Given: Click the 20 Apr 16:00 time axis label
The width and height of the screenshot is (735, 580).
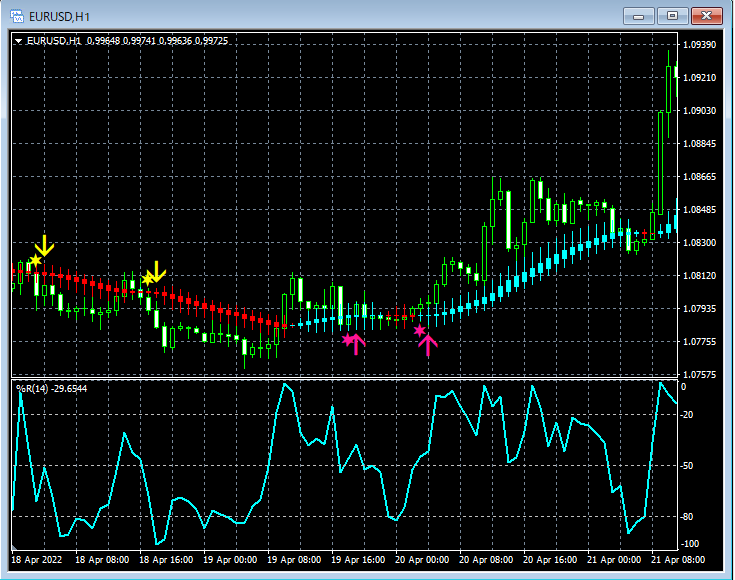Looking at the screenshot, I should click(550, 560).
